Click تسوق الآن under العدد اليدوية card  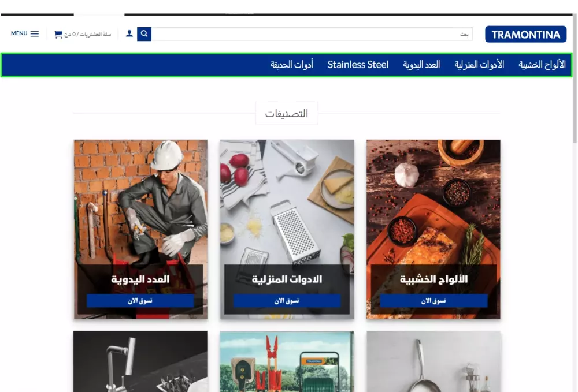click(x=140, y=301)
